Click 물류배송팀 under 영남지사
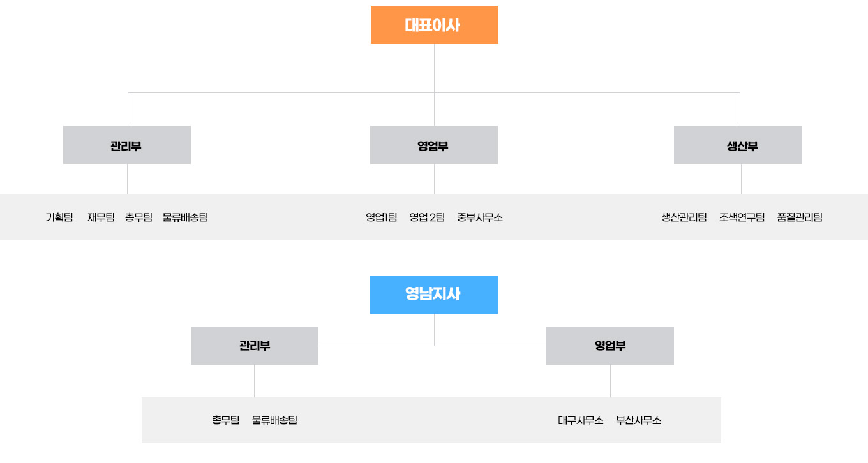This screenshot has width=868, height=463. point(274,421)
